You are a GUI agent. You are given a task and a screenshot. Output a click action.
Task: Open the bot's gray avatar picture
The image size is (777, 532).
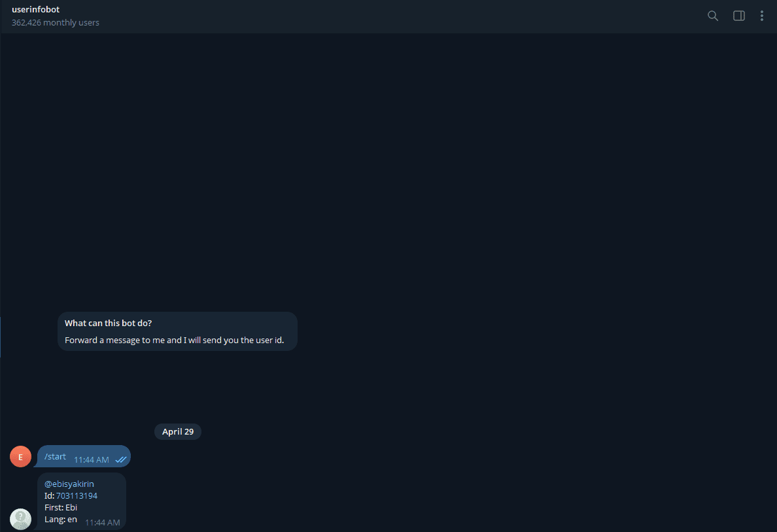pos(21,519)
